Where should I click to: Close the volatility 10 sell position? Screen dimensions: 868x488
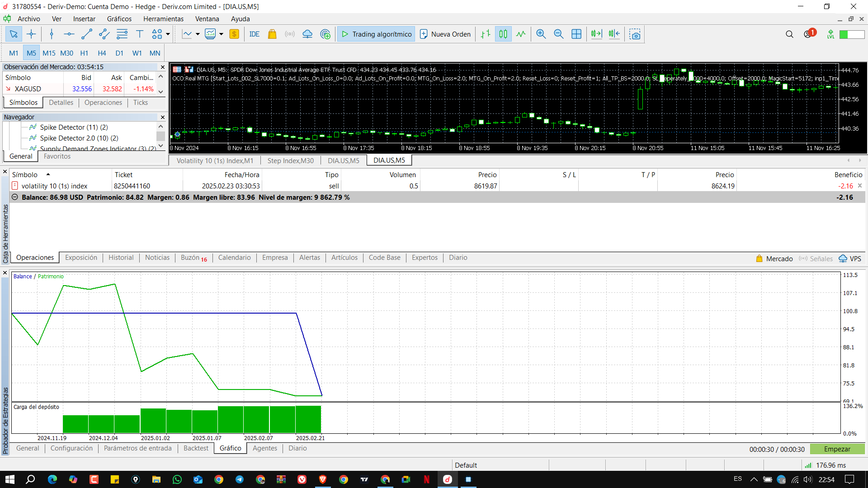860,186
